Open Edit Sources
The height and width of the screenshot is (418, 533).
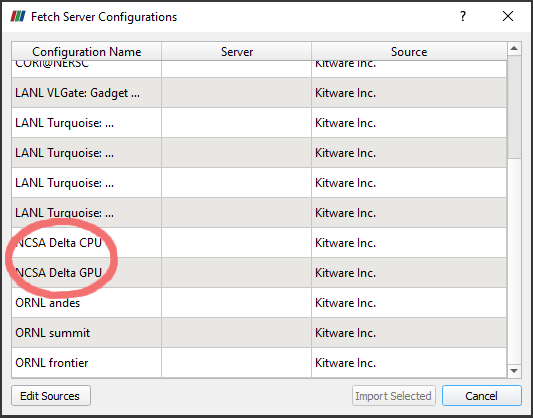pos(51,396)
